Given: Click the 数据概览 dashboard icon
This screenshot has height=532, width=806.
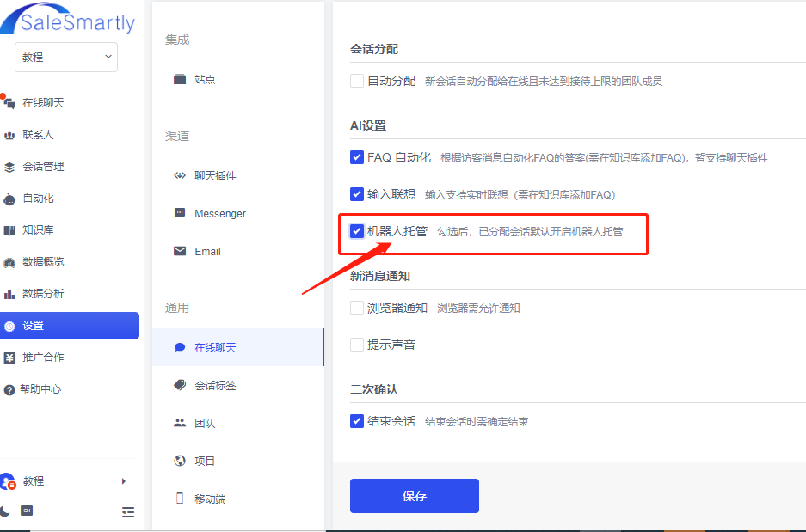Looking at the screenshot, I should (9, 262).
